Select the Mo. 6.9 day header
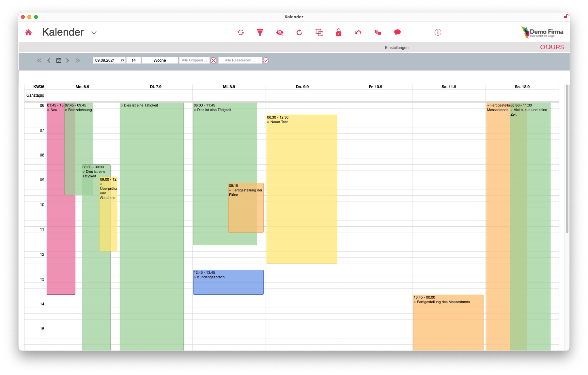Screen dimensions: 588x375 click(x=82, y=87)
